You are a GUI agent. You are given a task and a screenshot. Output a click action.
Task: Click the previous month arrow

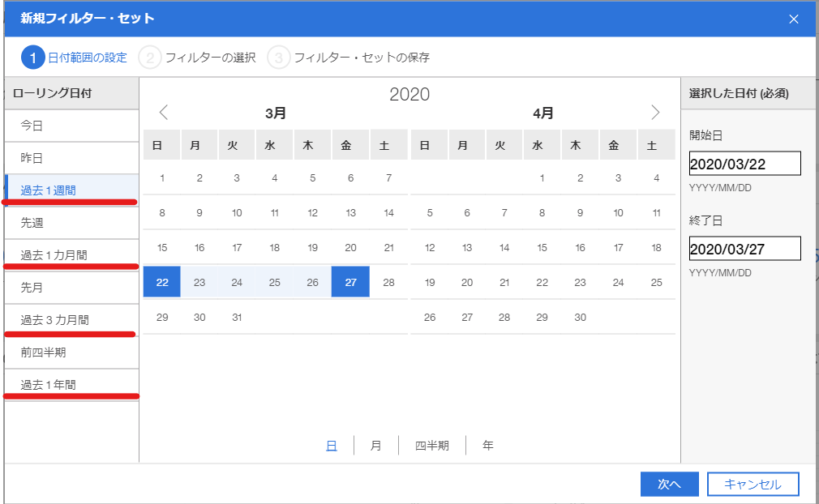click(163, 113)
